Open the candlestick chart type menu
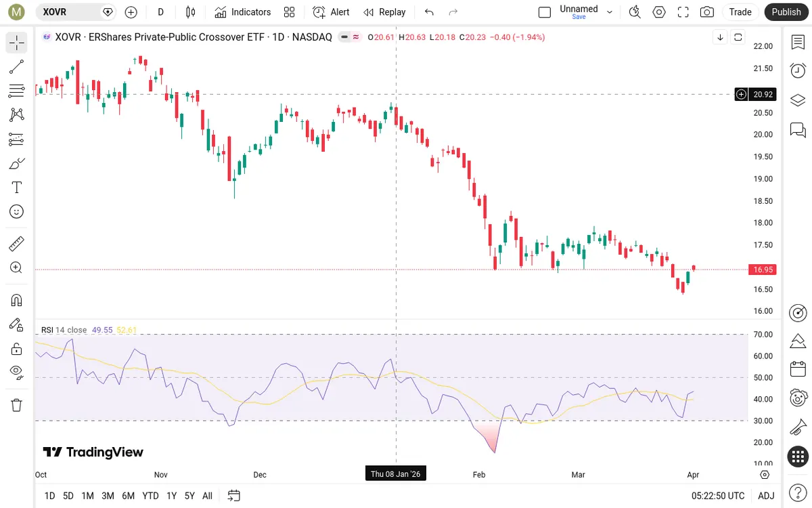The image size is (812, 508). click(191, 12)
